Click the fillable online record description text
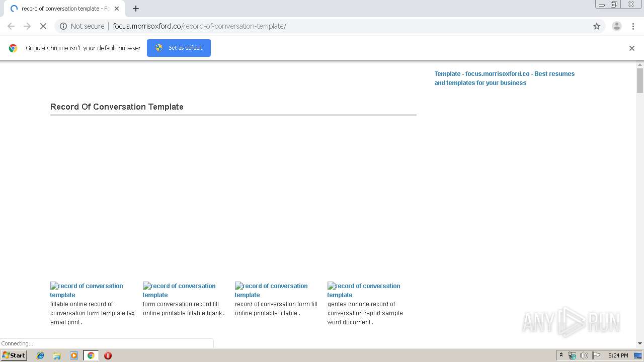 93,313
